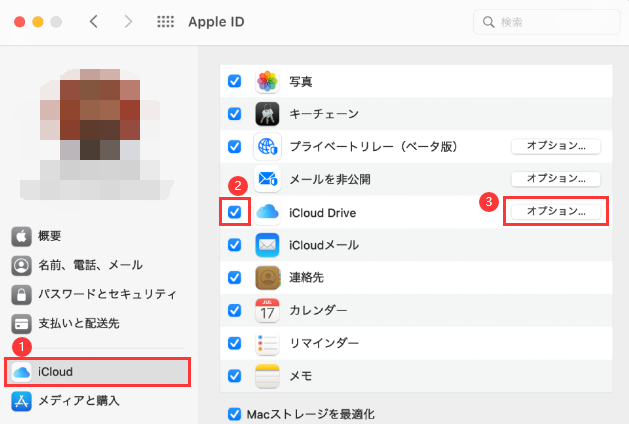629x424 pixels.
Task: Toggle the カレンダー checkbox
Action: 235,310
